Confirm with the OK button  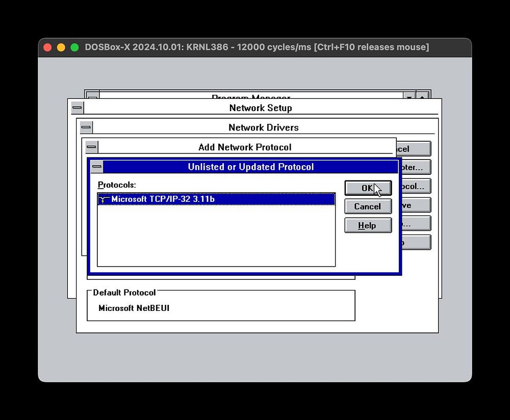368,188
